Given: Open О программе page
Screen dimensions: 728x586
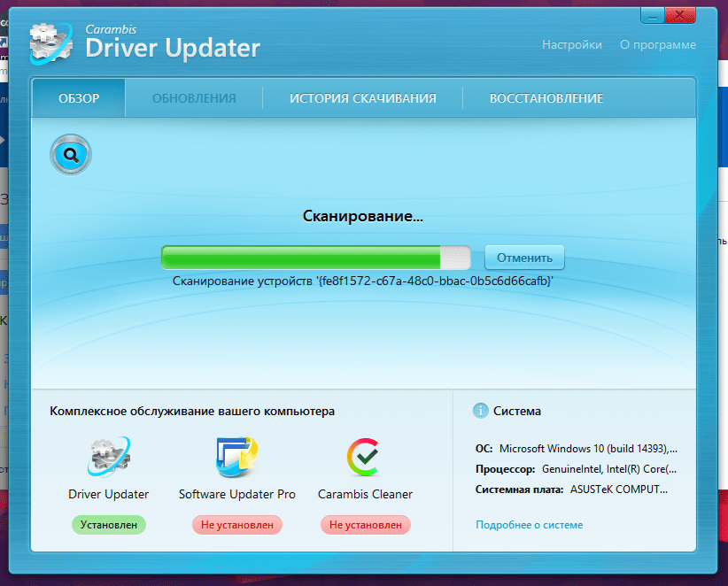Looking at the screenshot, I should tap(658, 45).
